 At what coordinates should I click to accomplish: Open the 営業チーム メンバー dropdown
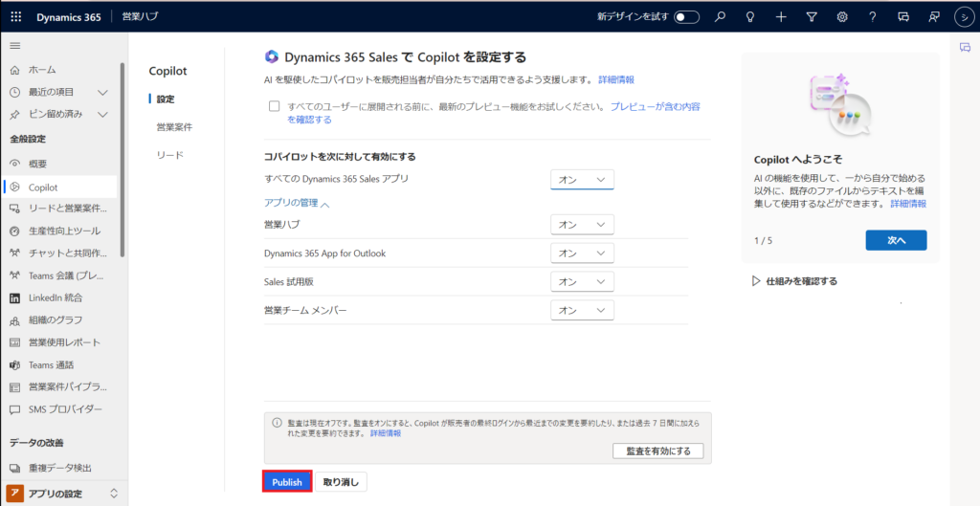tap(583, 311)
